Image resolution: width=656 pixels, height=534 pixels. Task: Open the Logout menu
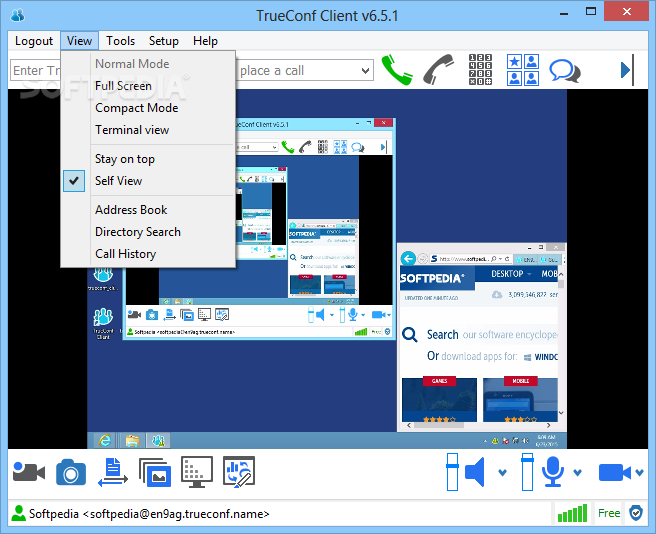tap(34, 41)
